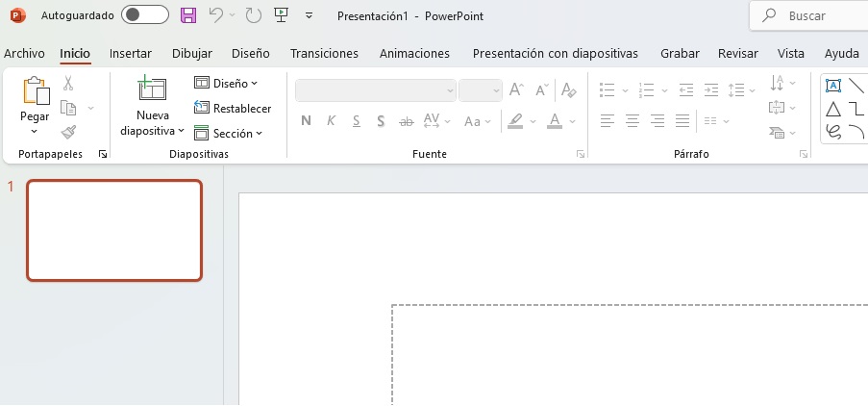Toggle Italic formatting (K)

click(x=331, y=121)
